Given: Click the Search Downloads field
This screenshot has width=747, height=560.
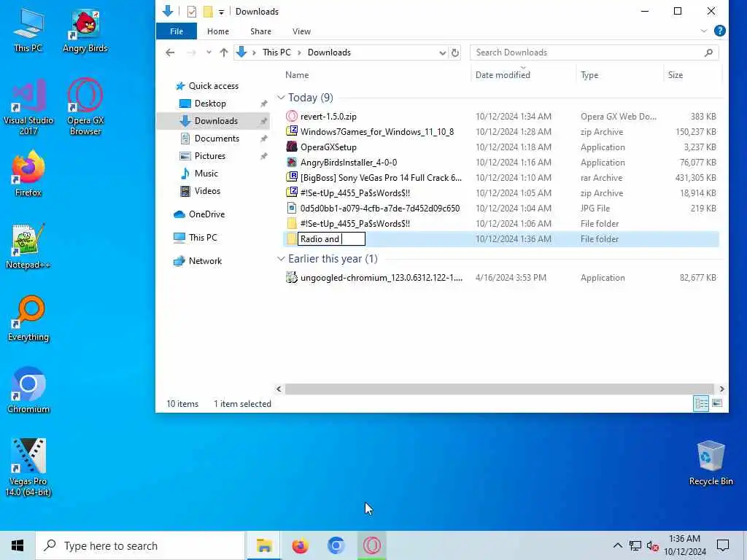Looking at the screenshot, I should 594,52.
